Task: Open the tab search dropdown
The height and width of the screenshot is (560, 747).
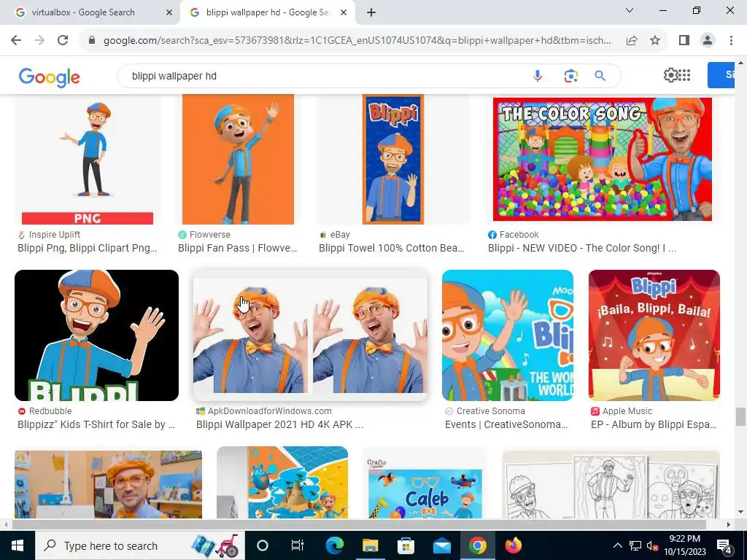Action: click(630, 10)
